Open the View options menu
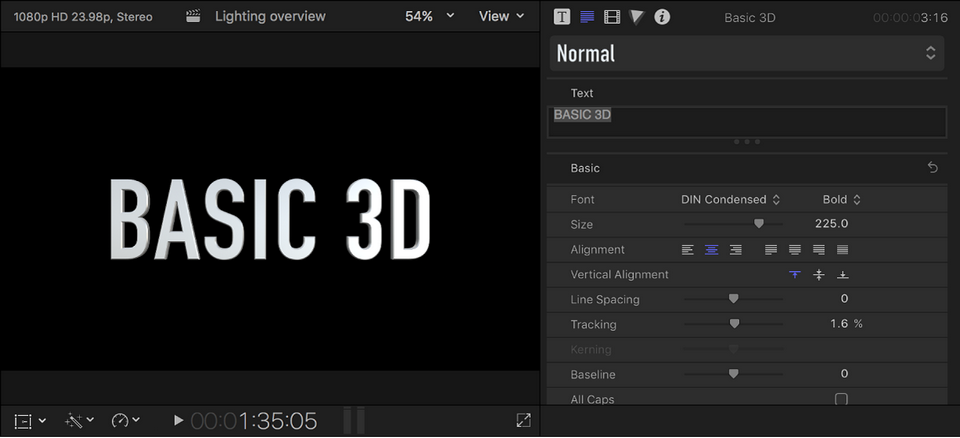 click(x=501, y=17)
